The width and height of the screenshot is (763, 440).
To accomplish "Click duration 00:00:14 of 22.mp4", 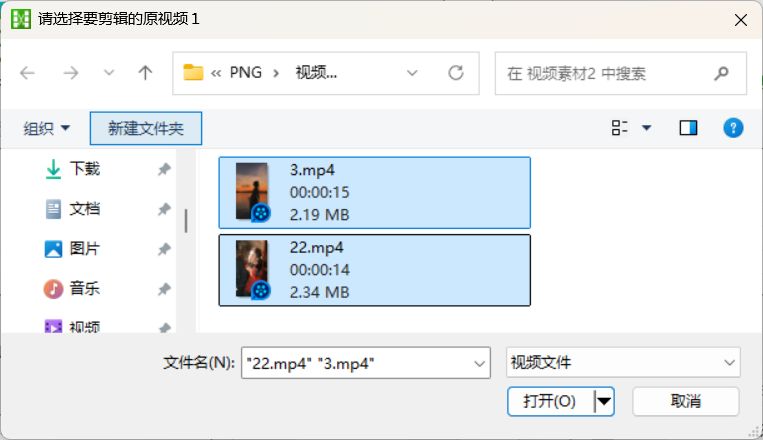I will [x=320, y=270].
